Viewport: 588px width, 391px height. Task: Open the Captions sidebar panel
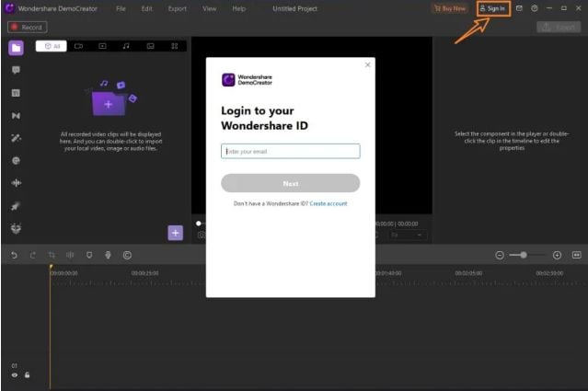tap(16, 93)
